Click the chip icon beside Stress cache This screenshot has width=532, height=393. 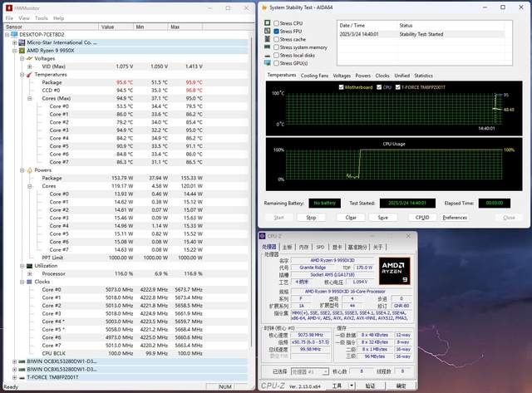pos(268,39)
